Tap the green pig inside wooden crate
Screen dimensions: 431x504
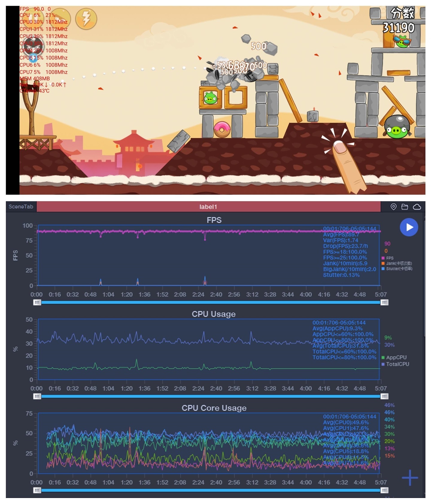click(210, 98)
